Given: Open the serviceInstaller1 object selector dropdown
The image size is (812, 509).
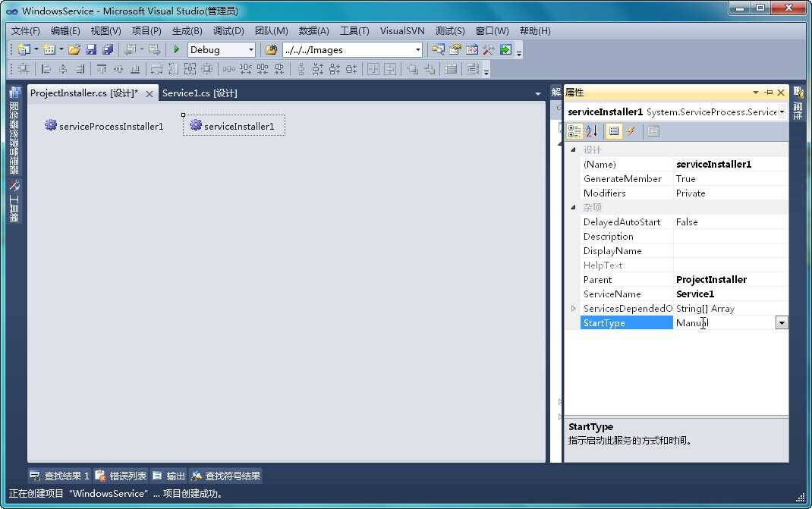Looking at the screenshot, I should (782, 112).
